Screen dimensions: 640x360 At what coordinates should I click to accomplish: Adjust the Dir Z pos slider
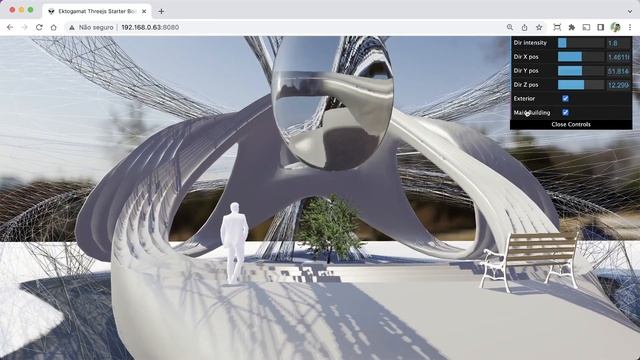581,84
